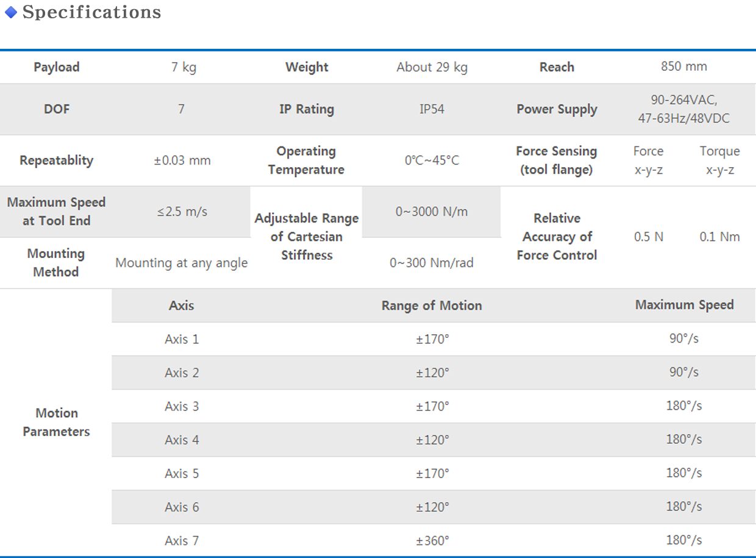Viewport: 756px width, 558px height.
Task: Select the Specifications heading text
Action: 91,12
